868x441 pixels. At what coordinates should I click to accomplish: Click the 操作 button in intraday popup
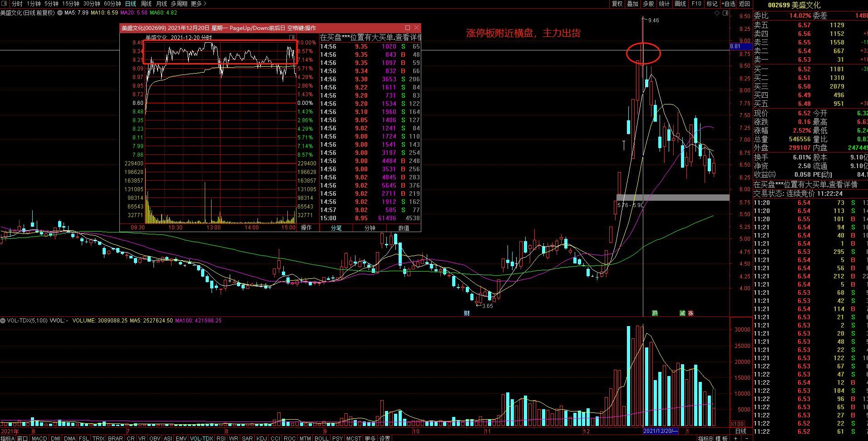coord(306,228)
